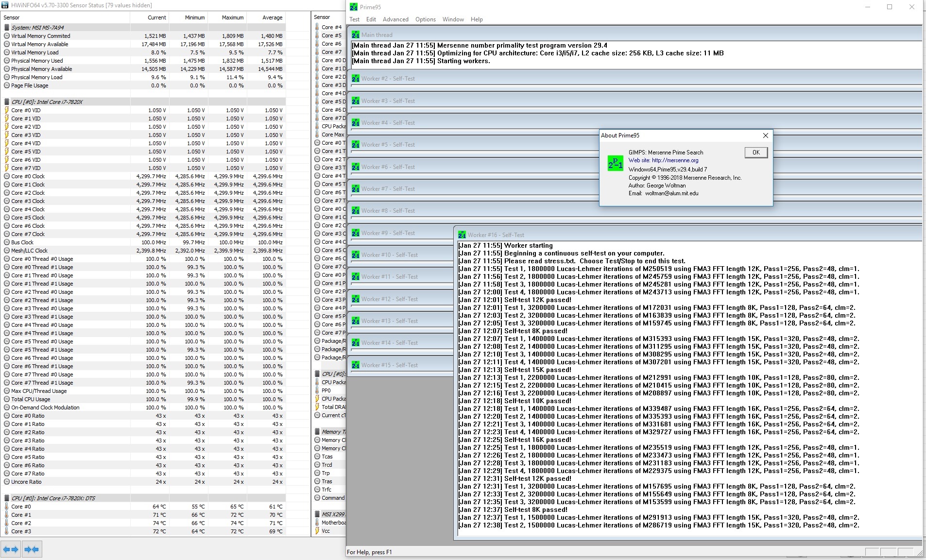Select the Uncore Ratio row
The height and width of the screenshot is (560, 926).
[143, 482]
